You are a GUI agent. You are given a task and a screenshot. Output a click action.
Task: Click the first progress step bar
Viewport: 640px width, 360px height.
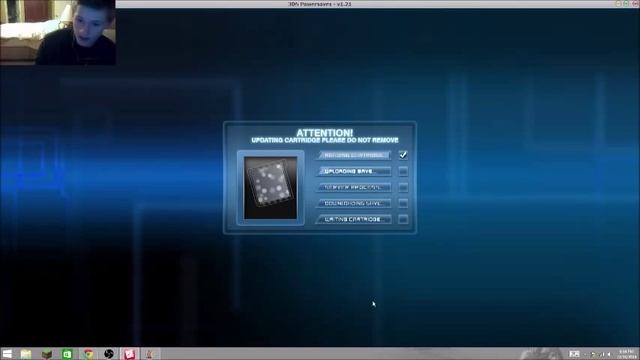353,155
